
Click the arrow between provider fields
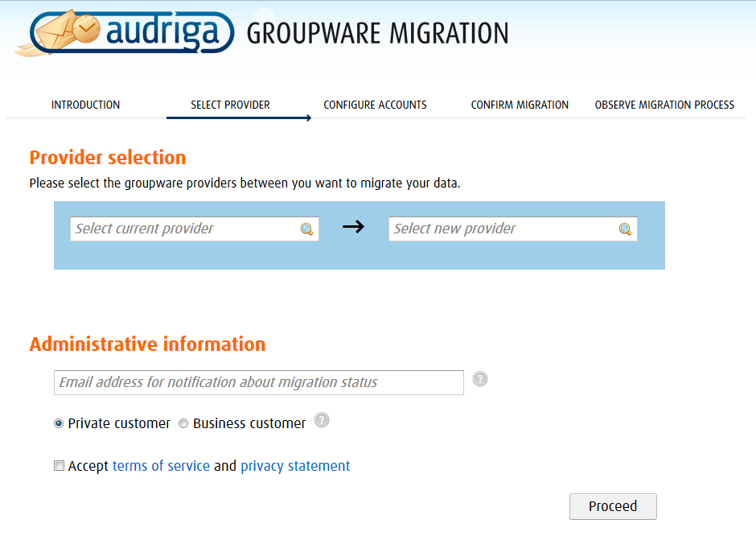click(353, 227)
